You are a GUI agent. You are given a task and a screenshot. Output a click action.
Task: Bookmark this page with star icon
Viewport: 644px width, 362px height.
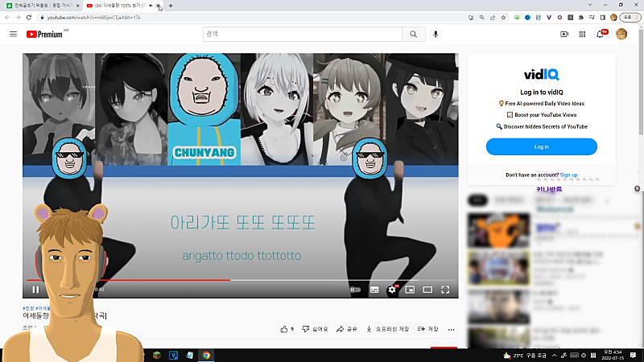click(x=503, y=18)
